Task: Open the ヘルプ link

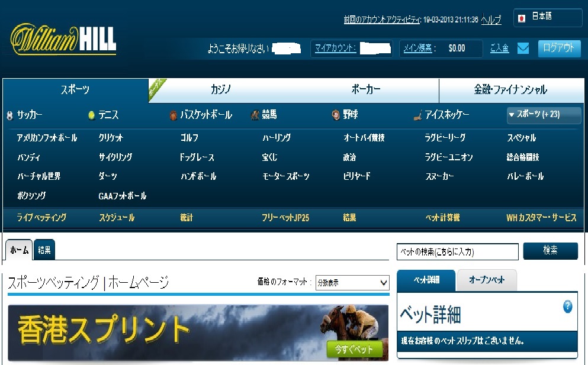Action: (491, 20)
